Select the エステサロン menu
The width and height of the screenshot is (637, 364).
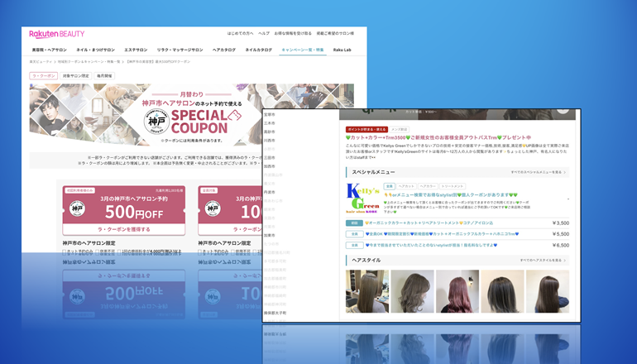click(136, 50)
